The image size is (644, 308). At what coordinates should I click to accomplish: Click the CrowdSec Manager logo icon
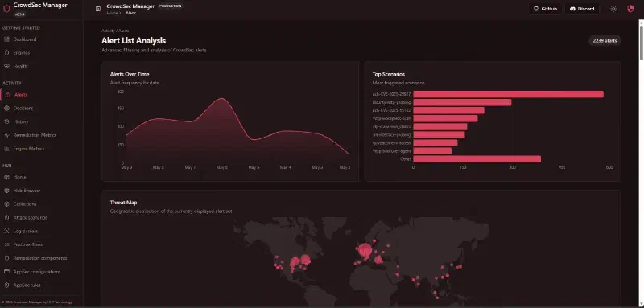point(6,9)
